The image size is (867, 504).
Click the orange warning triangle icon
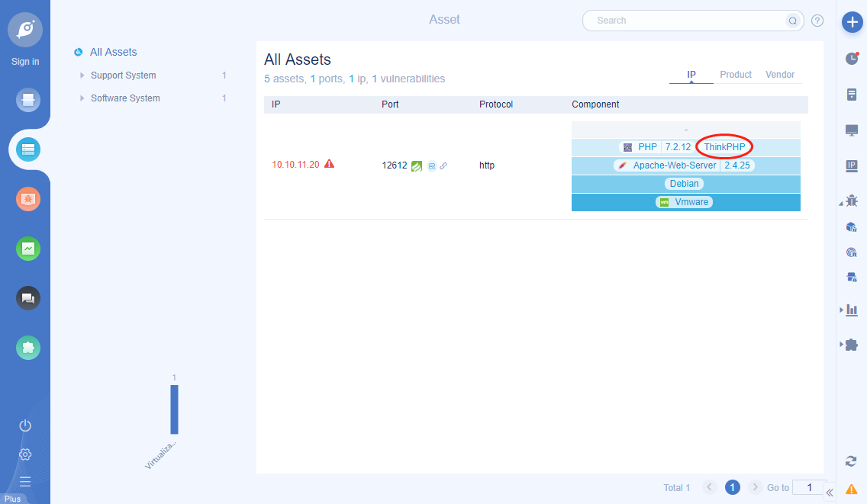pos(852,489)
